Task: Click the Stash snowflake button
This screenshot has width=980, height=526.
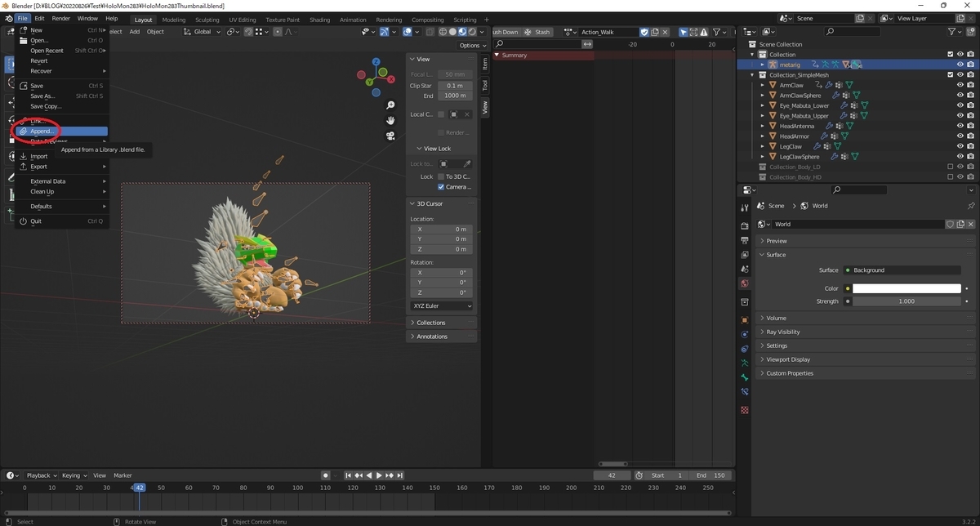Action: pos(538,32)
